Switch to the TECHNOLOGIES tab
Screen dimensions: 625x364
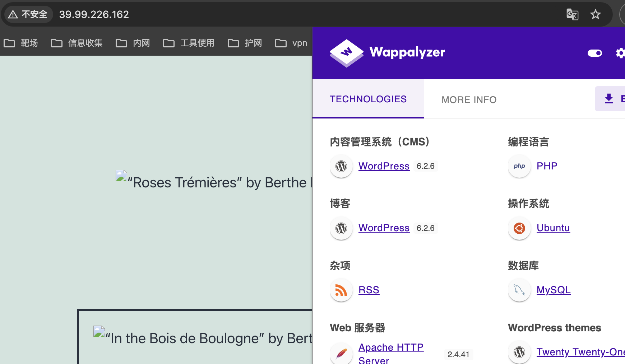click(x=368, y=99)
